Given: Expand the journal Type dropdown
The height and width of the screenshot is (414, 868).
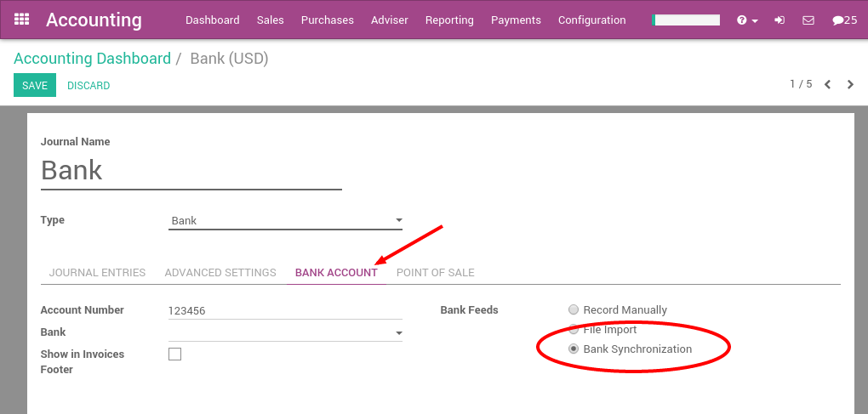Looking at the screenshot, I should (286, 221).
